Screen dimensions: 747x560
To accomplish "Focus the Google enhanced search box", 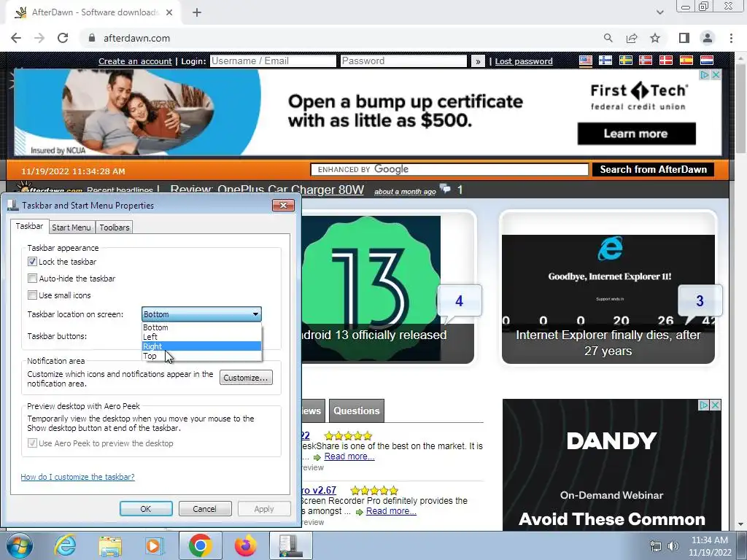I will pyautogui.click(x=449, y=169).
